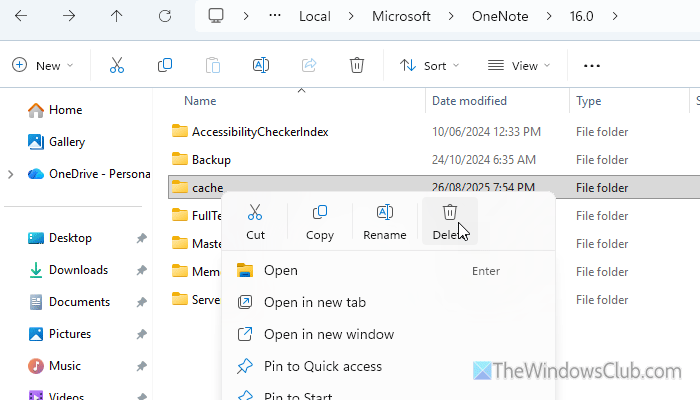Click the toolbar Paste icon
The height and width of the screenshot is (400, 700).
(213, 65)
